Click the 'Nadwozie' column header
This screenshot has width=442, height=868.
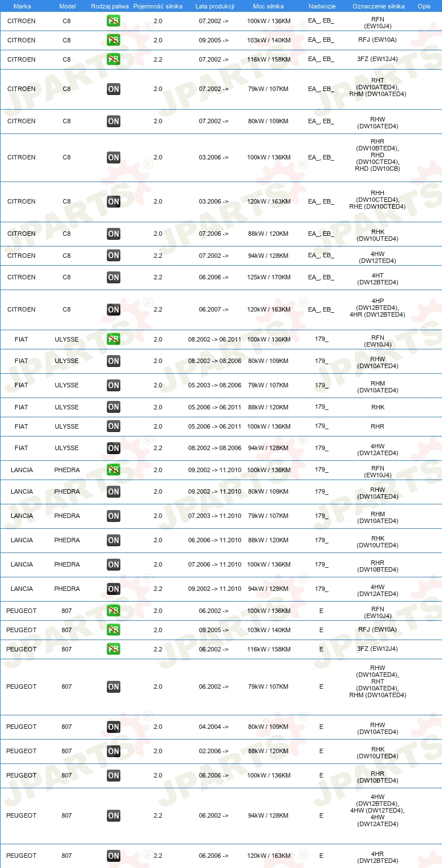322,6
